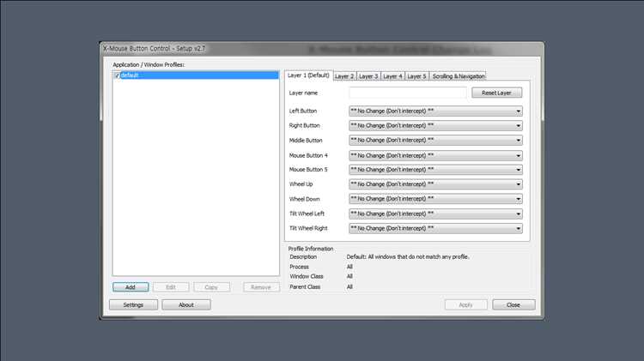The image size is (644, 361).
Task: Expand the Wheel Up action dropdown
Action: (435, 184)
